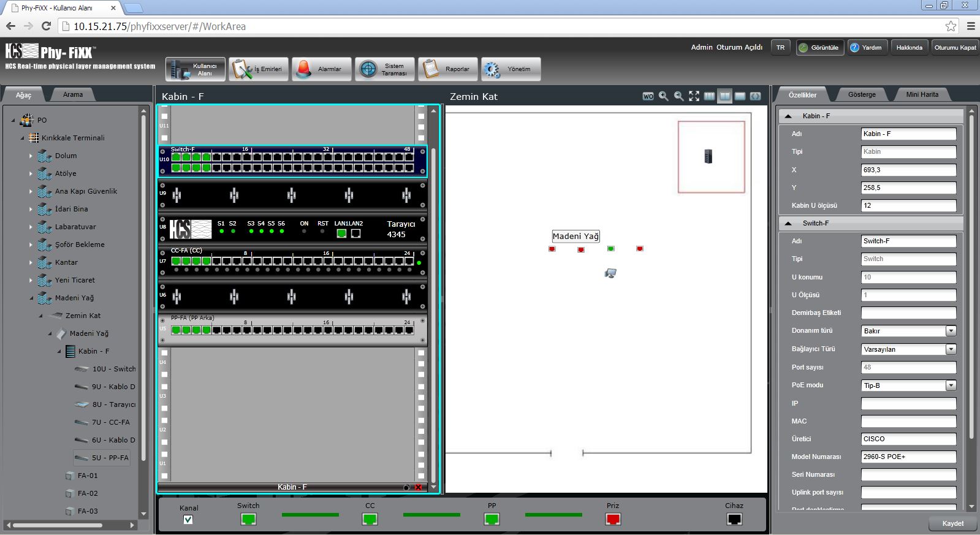Click the red Priz port icon

613,519
